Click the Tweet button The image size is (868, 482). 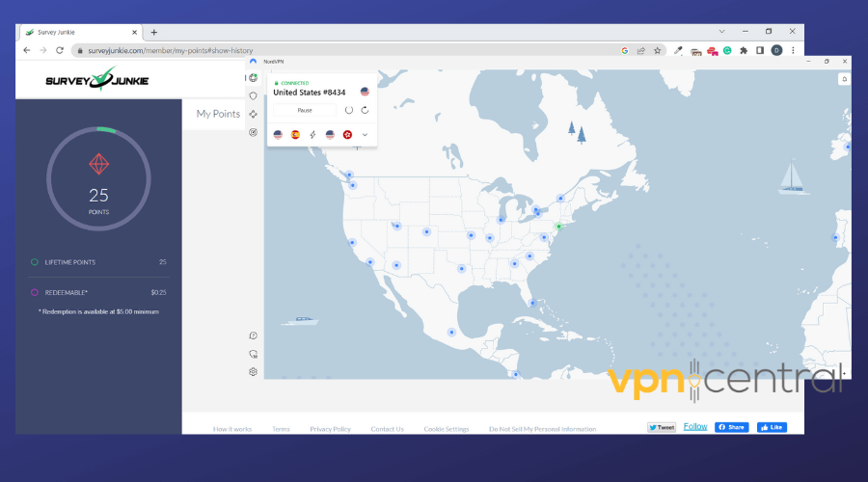(662, 427)
